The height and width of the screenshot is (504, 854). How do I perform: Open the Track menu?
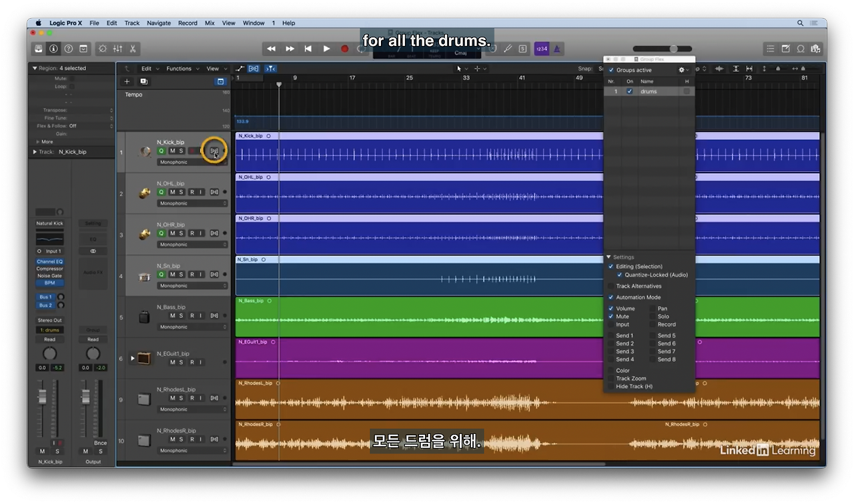tap(132, 23)
